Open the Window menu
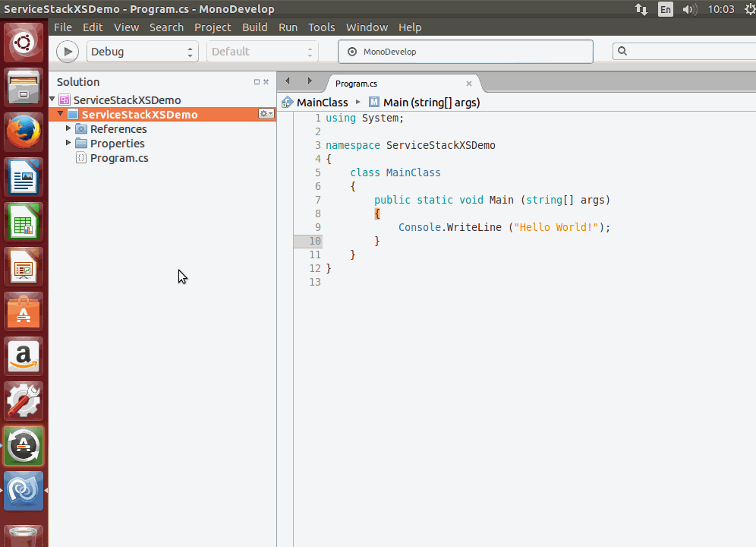 click(367, 27)
